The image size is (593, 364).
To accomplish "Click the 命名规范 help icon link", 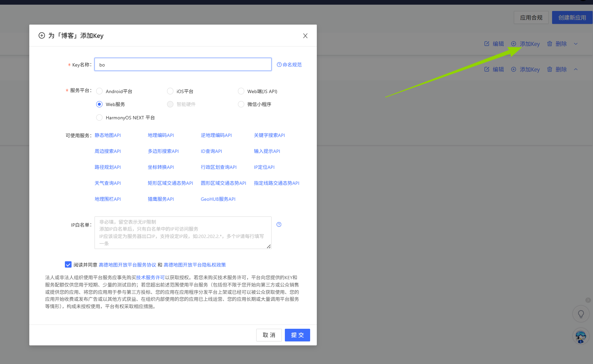I will click(279, 64).
